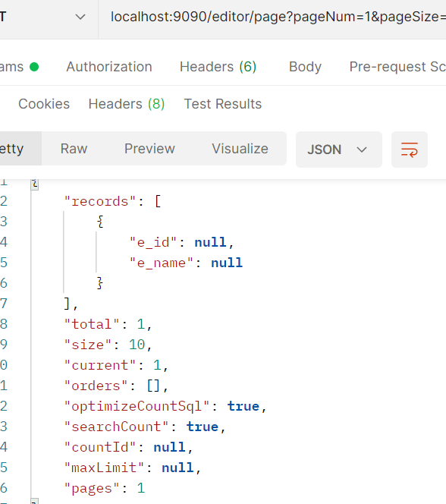The width and height of the screenshot is (446, 504).
Task: Open the JSON format dropdown
Action: [339, 150]
